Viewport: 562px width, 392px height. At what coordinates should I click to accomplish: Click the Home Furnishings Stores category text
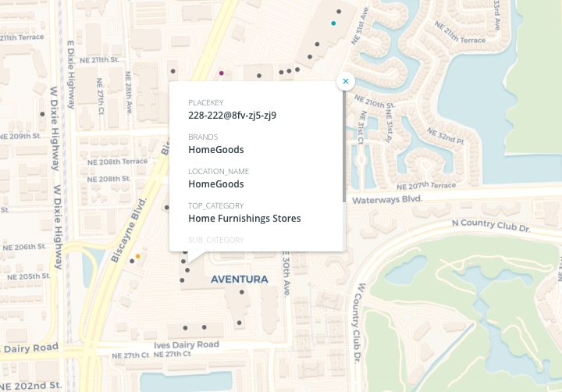244,219
